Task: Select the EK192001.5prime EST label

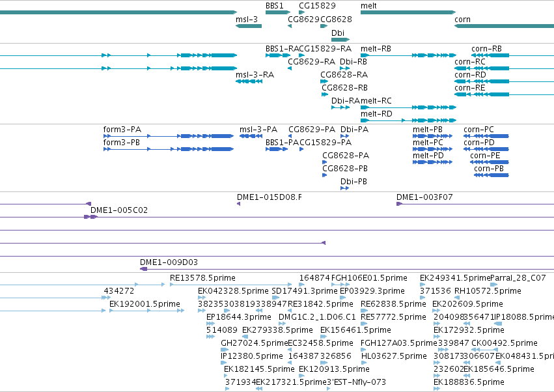Action: pos(145,304)
